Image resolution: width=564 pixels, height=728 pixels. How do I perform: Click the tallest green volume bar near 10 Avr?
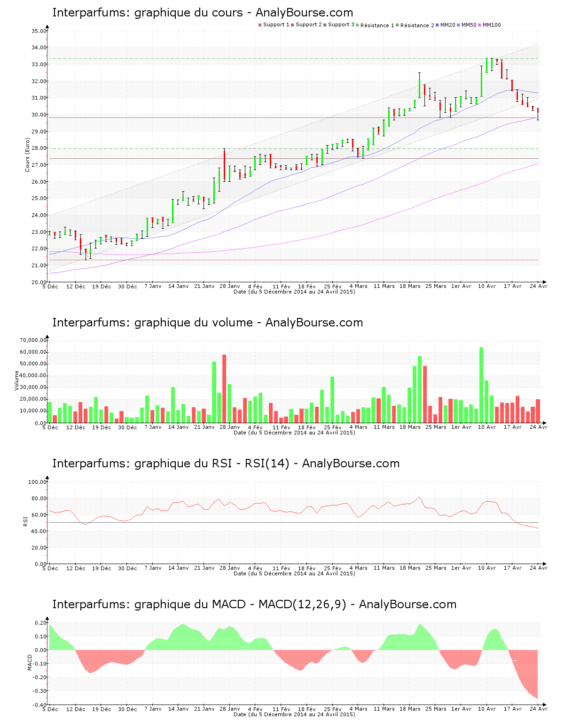[481, 385]
